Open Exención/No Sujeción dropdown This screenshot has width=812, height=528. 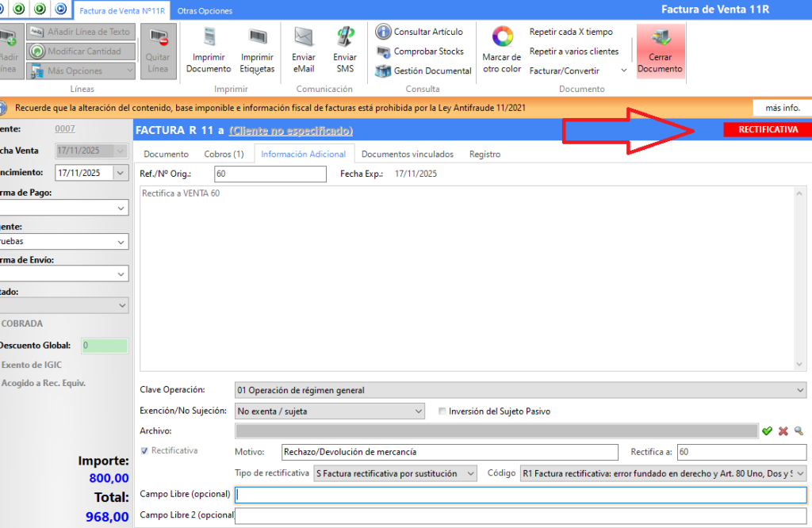click(418, 411)
